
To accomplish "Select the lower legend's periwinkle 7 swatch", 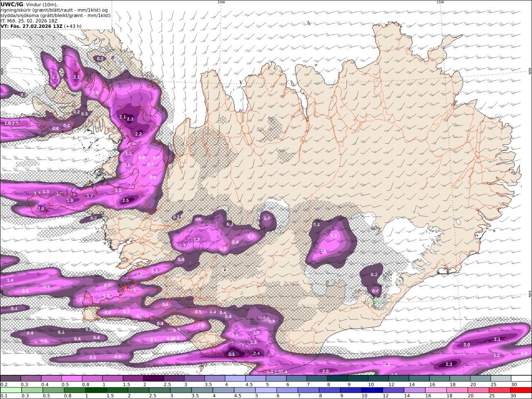I will [308, 390].
